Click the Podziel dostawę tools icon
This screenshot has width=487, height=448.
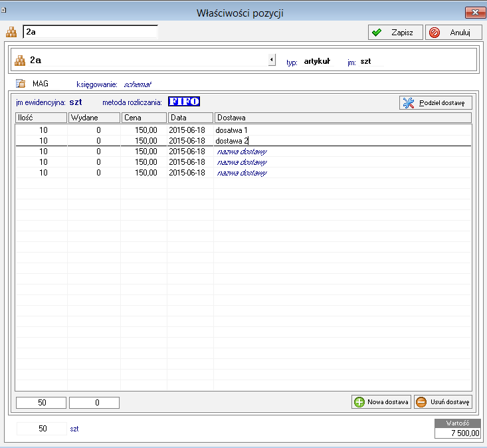[x=409, y=103]
